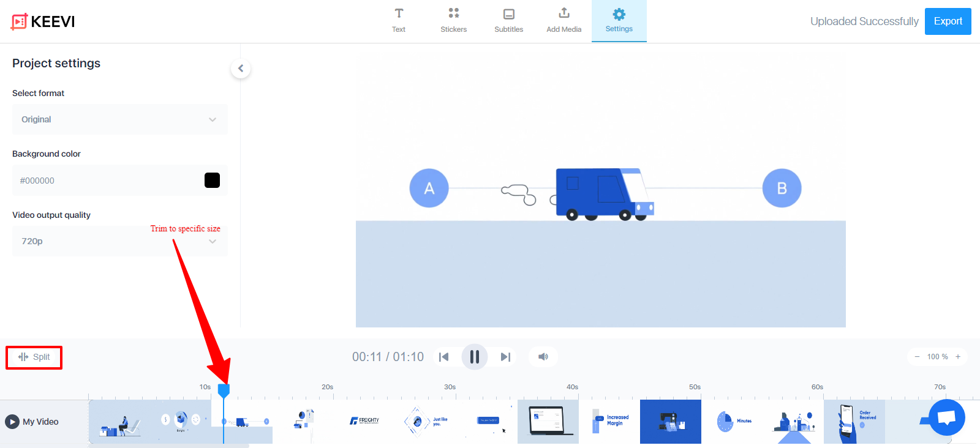Expand the Select format dropdown
This screenshot has height=448, width=980.
click(x=119, y=119)
